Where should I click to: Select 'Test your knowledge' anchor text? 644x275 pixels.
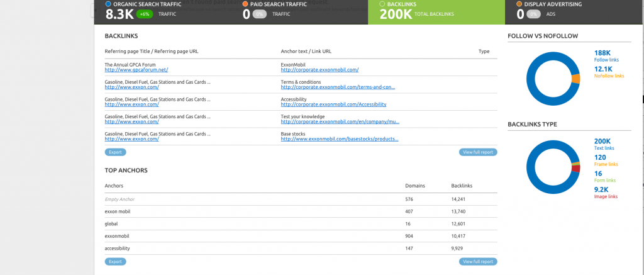point(303,116)
